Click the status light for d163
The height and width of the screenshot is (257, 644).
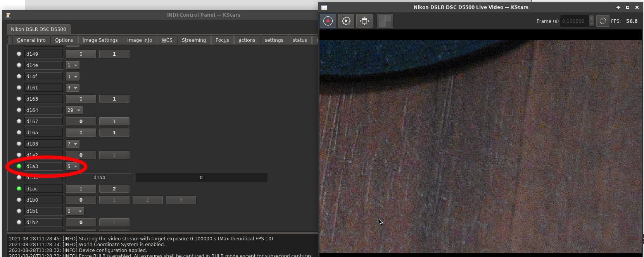(x=19, y=99)
